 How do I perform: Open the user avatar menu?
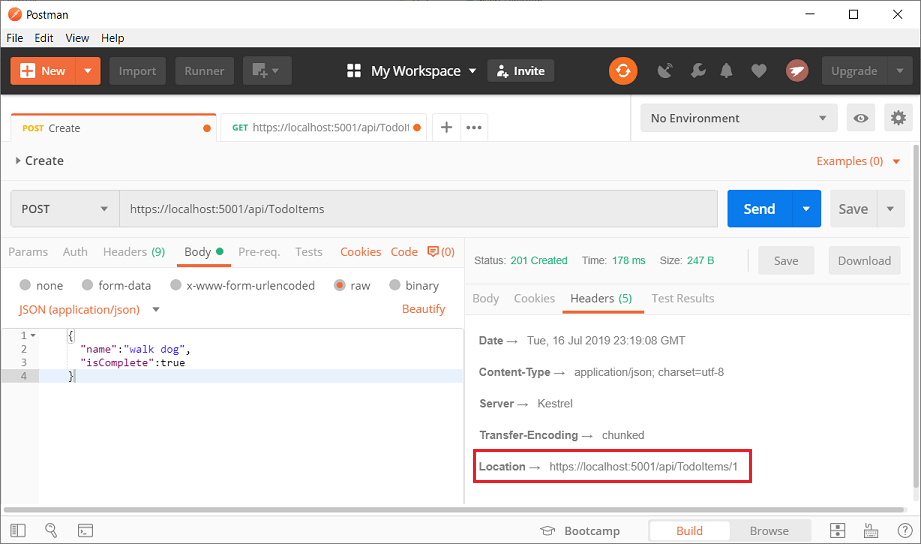pyautogui.click(x=797, y=71)
